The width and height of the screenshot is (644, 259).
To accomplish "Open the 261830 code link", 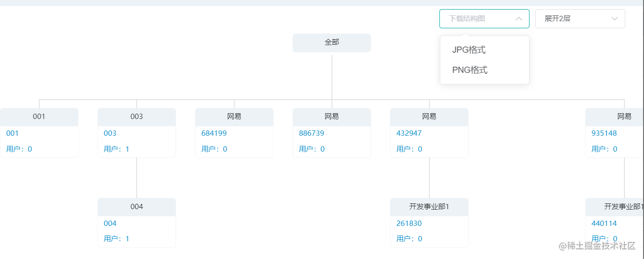I will pyautogui.click(x=409, y=224).
